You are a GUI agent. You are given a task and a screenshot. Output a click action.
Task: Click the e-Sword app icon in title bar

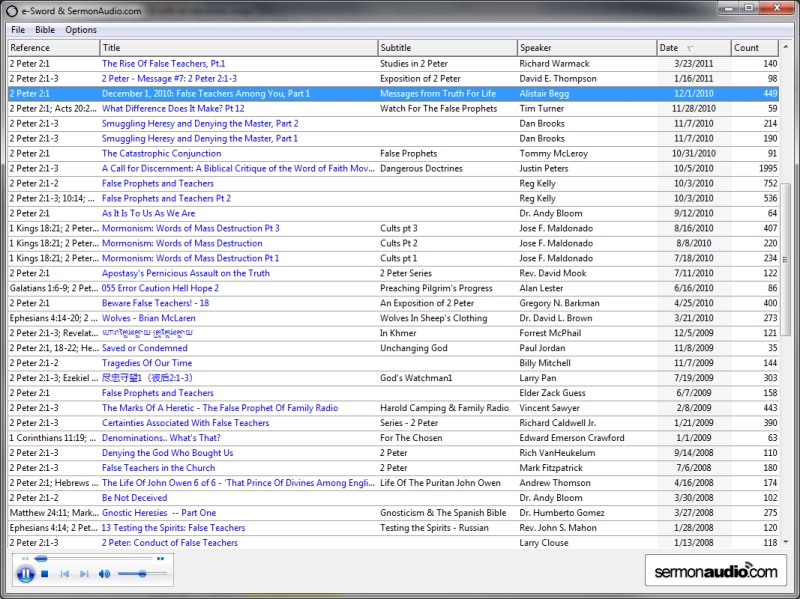pos(12,11)
